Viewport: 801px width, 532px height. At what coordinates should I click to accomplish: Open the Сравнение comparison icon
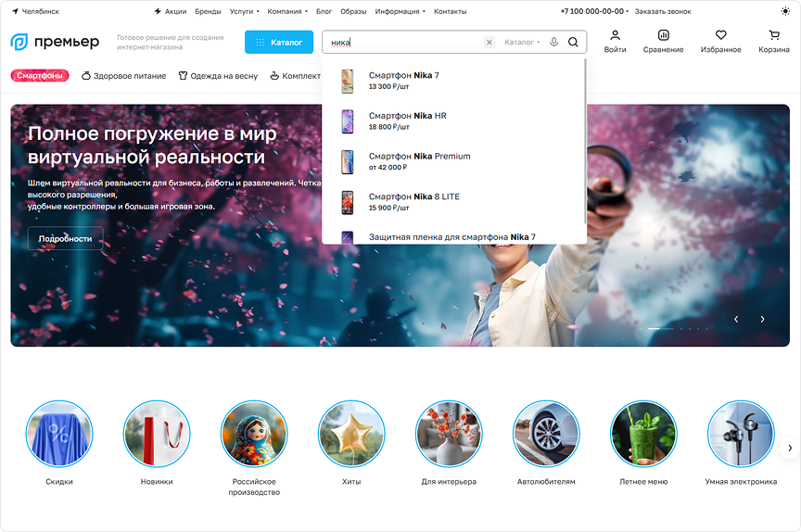663,35
